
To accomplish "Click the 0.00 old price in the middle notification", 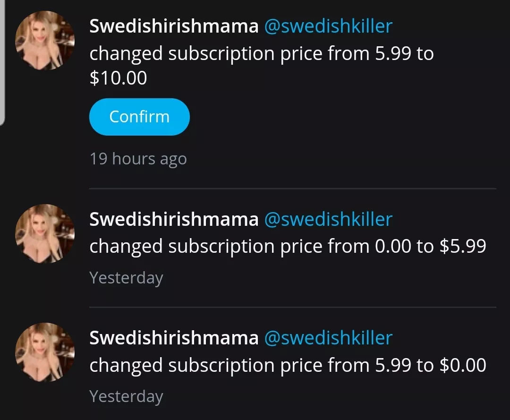I will [x=393, y=247].
